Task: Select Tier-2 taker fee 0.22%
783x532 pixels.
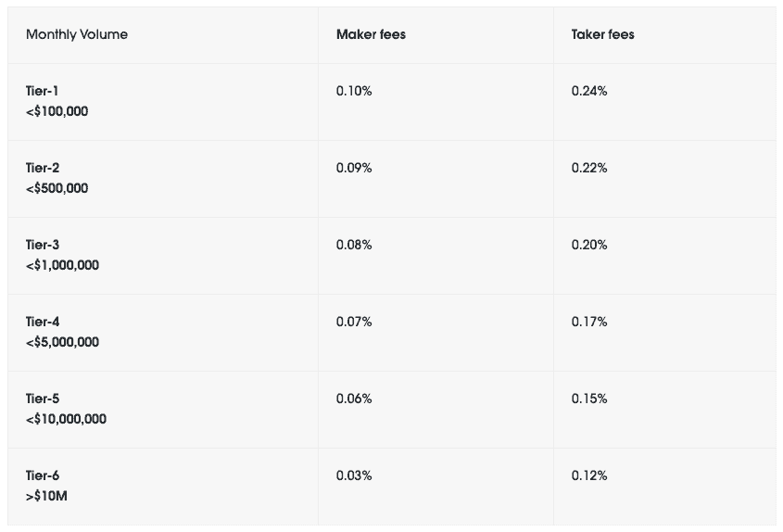Action: (x=589, y=168)
